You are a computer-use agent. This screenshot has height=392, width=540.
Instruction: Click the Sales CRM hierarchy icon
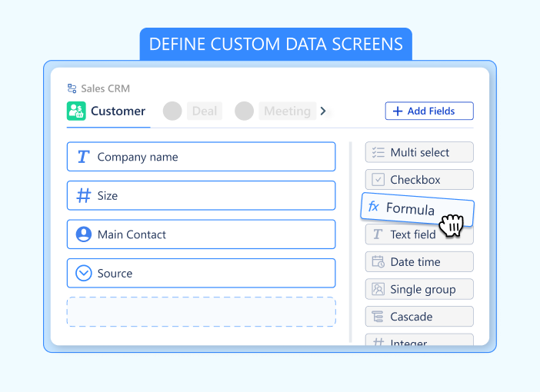pyautogui.click(x=72, y=88)
